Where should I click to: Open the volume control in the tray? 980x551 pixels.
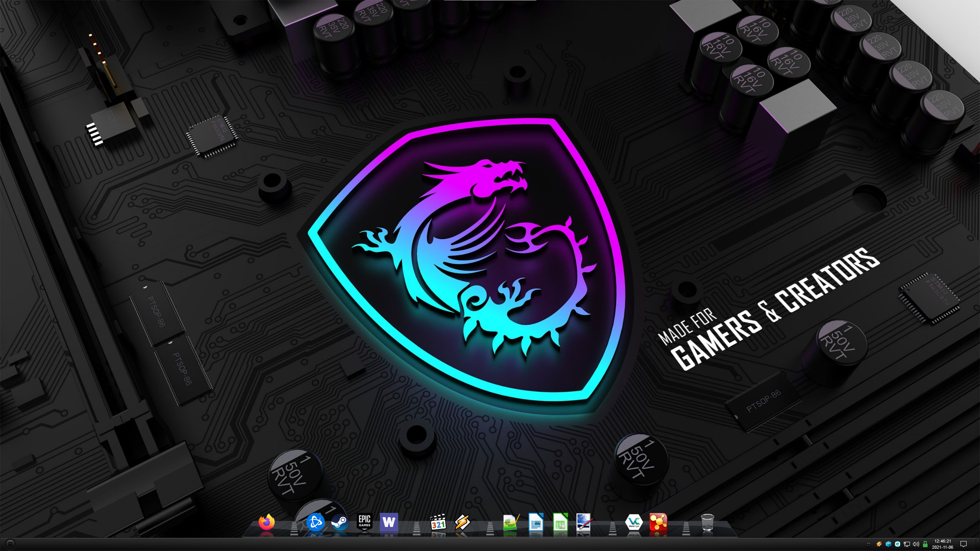916,544
